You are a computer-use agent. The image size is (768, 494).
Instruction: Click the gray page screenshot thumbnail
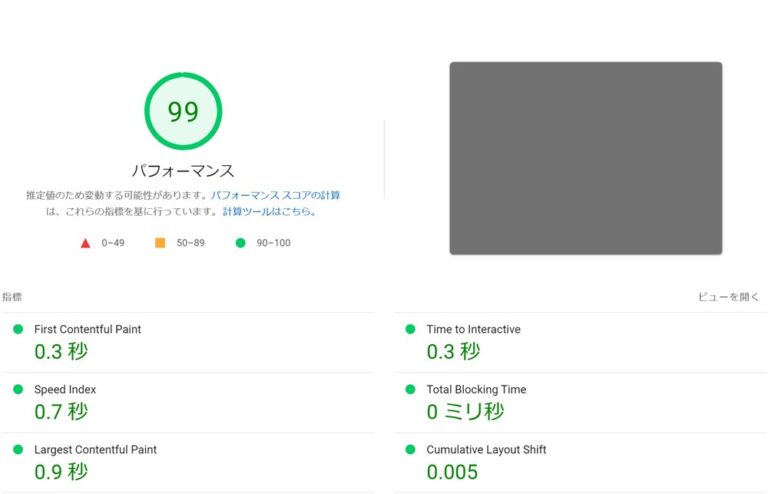pyautogui.click(x=585, y=158)
